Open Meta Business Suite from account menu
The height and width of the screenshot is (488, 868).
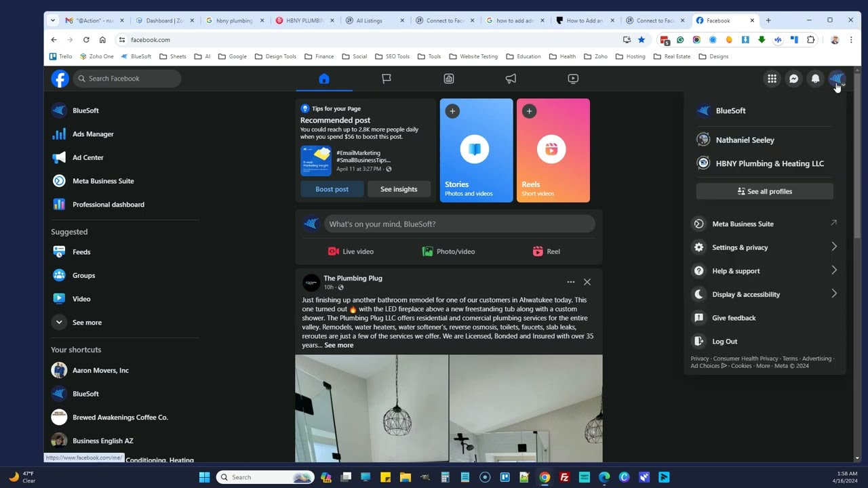point(765,224)
